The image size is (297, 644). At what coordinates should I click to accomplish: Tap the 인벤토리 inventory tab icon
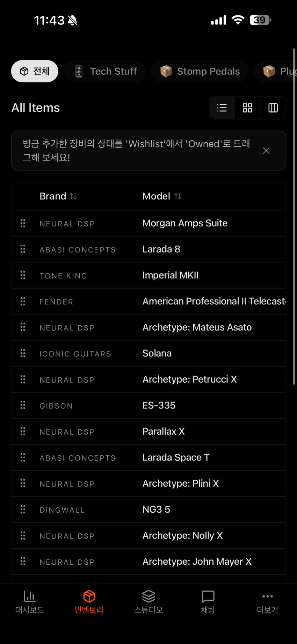89,596
